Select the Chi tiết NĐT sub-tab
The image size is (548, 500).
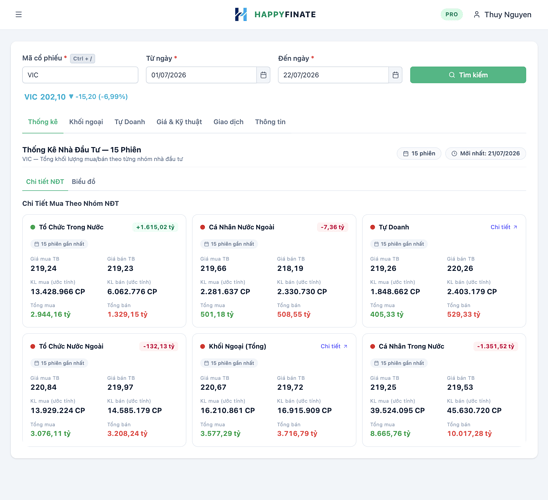click(x=45, y=182)
